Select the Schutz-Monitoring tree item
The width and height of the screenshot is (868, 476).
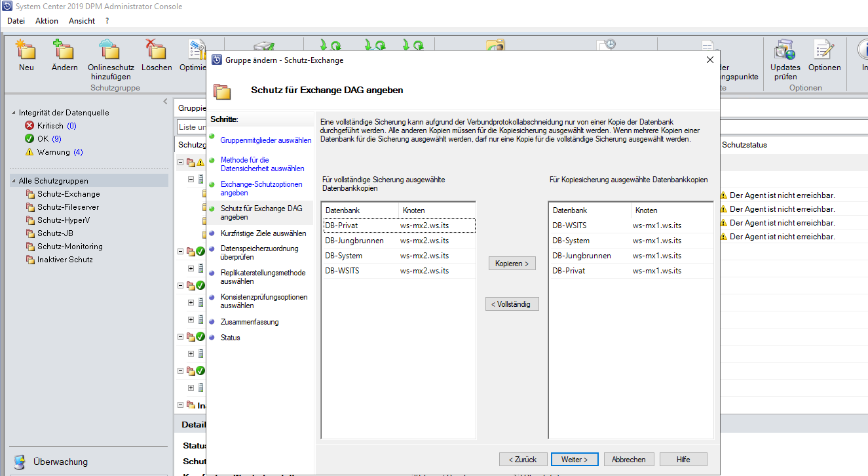click(x=70, y=247)
